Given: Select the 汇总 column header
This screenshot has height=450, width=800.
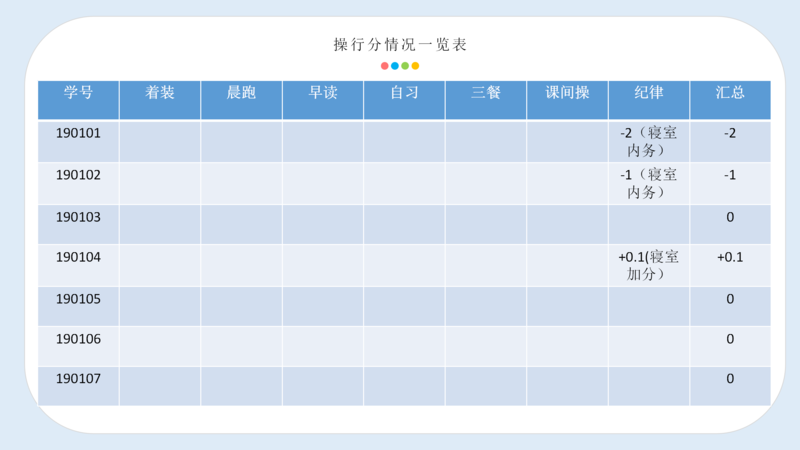Looking at the screenshot, I should point(730,100).
